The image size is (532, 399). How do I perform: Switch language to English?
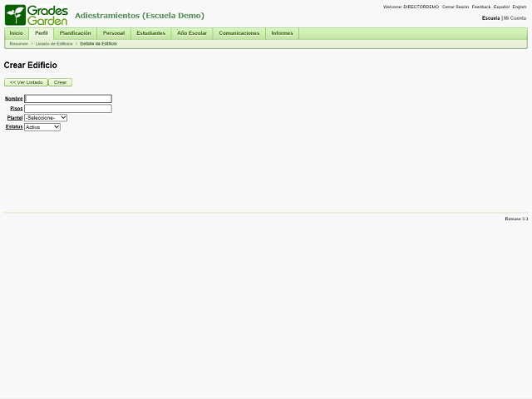coord(520,7)
